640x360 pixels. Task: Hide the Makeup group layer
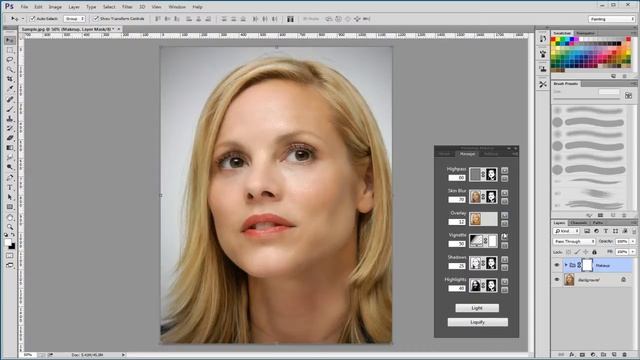coord(557,265)
